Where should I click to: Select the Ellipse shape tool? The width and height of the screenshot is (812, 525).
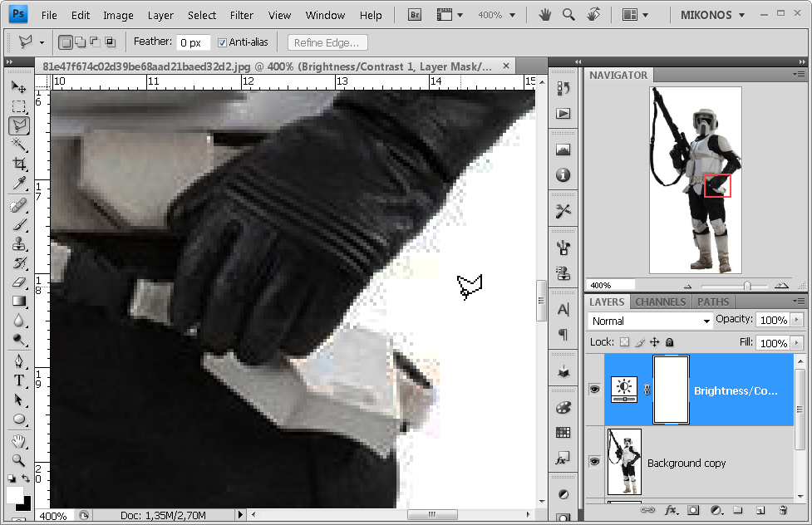point(18,419)
